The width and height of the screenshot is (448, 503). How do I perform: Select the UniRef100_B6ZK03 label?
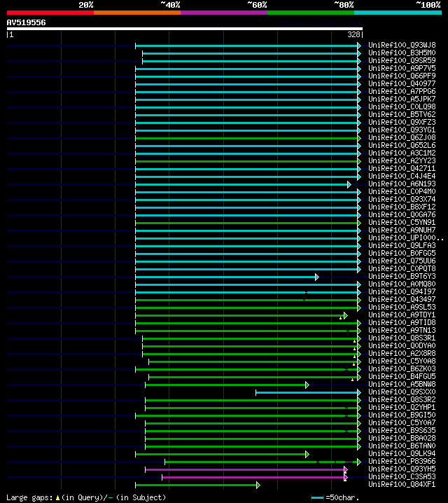pos(402,368)
